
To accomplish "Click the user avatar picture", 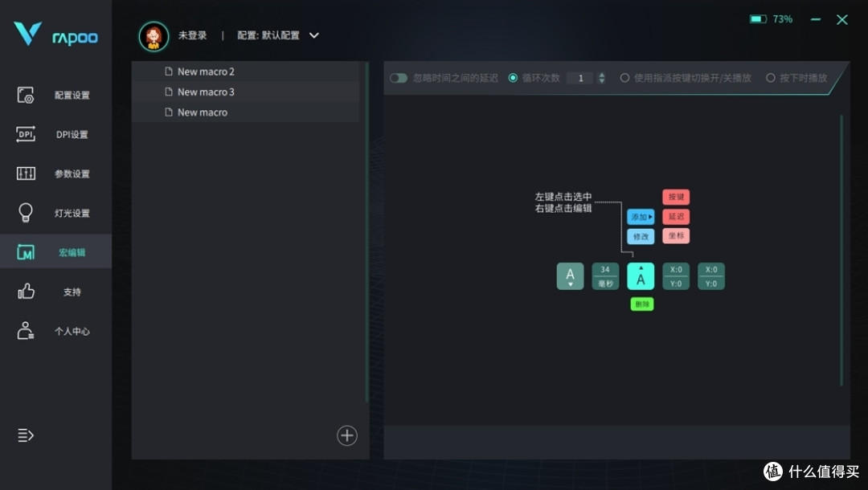I will click(x=154, y=36).
